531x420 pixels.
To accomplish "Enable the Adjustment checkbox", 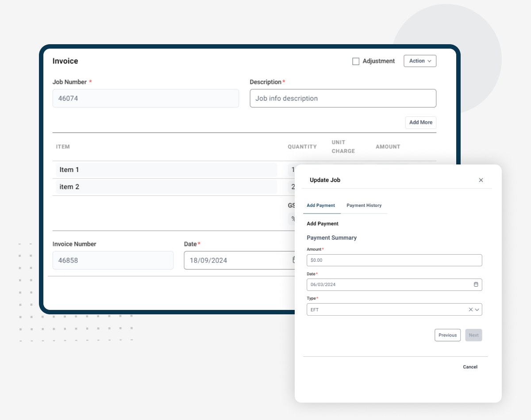I will [x=356, y=61].
